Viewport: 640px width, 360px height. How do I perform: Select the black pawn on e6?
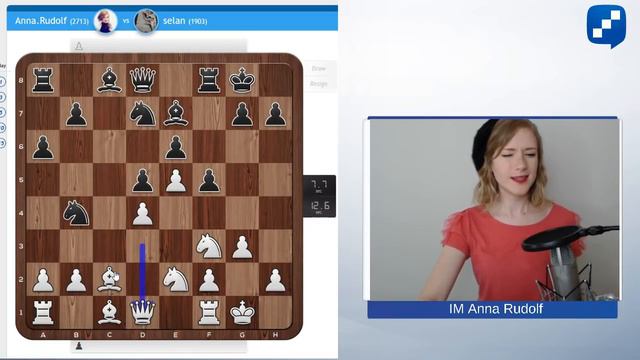pyautogui.click(x=176, y=147)
